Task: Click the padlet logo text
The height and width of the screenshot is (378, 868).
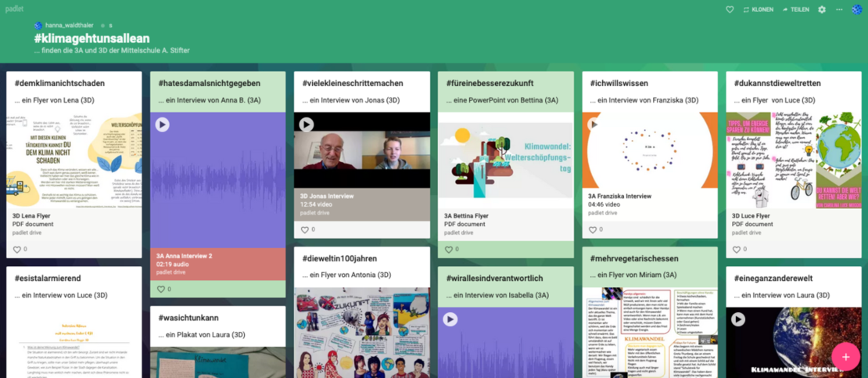Action: click(x=14, y=9)
